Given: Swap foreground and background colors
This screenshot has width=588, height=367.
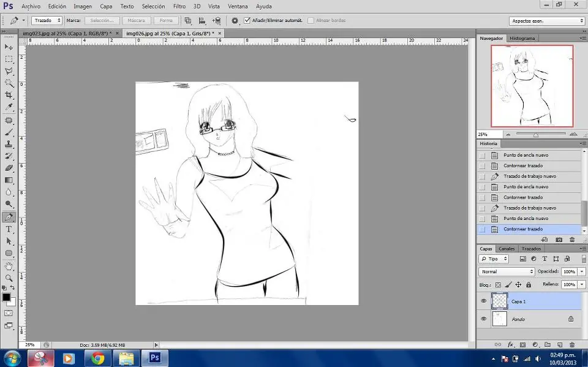Looking at the screenshot, I should pos(13,288).
